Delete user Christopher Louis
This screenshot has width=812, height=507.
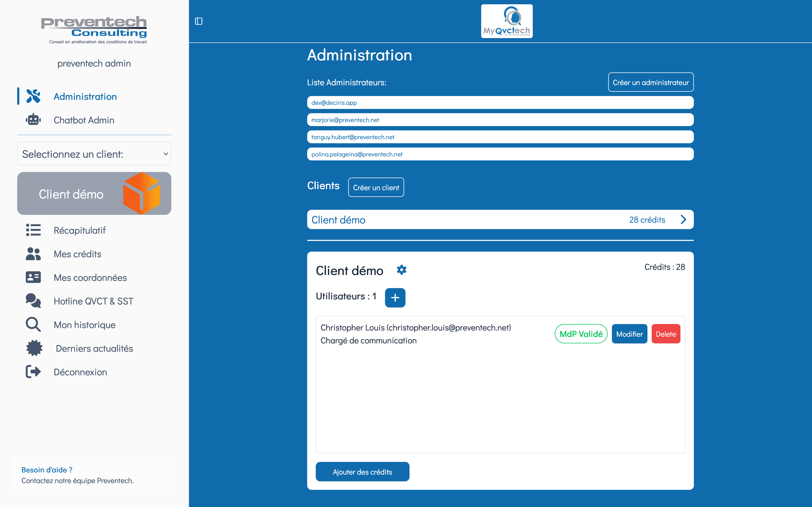(665, 334)
